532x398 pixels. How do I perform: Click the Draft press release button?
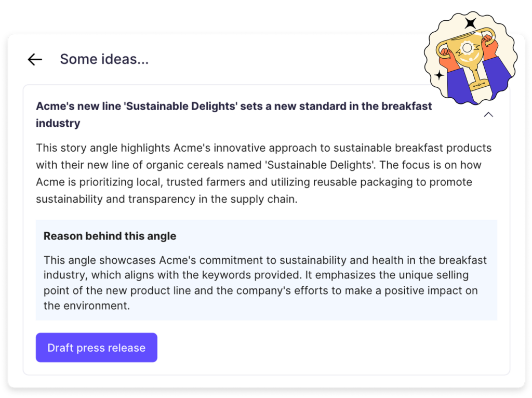(96, 348)
